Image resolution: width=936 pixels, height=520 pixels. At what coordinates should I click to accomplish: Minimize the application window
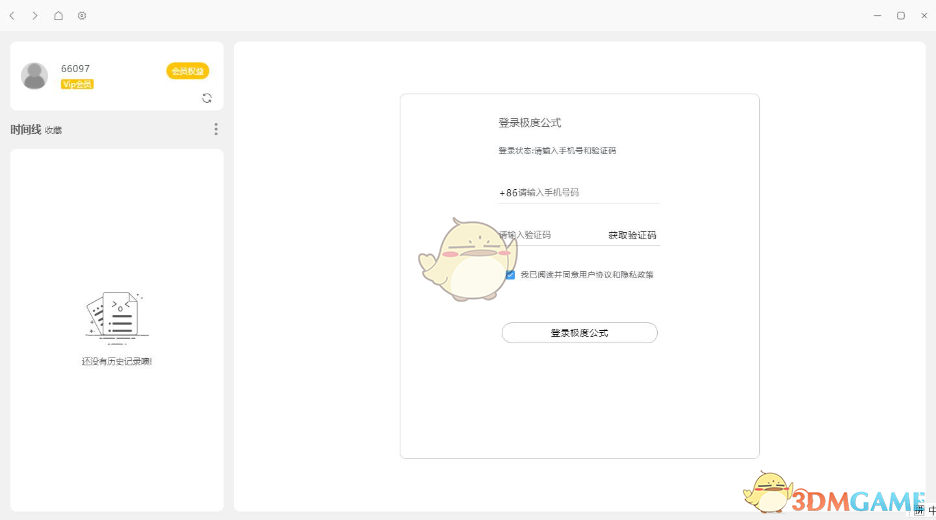pos(878,16)
